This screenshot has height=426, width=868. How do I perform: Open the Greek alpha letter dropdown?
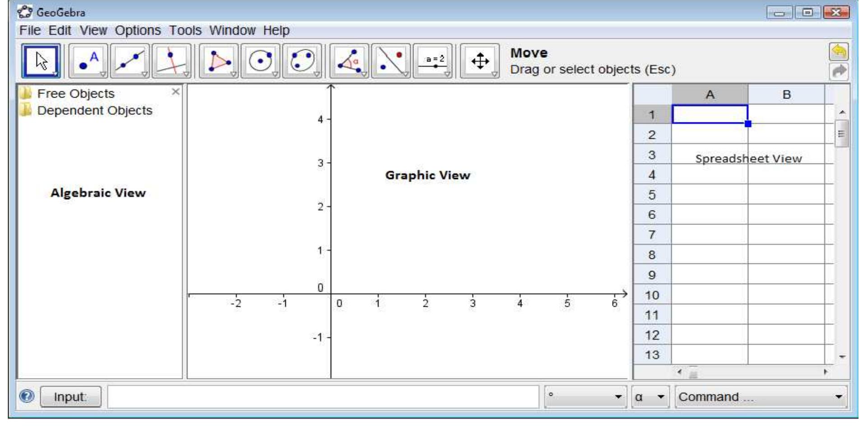coord(650,397)
